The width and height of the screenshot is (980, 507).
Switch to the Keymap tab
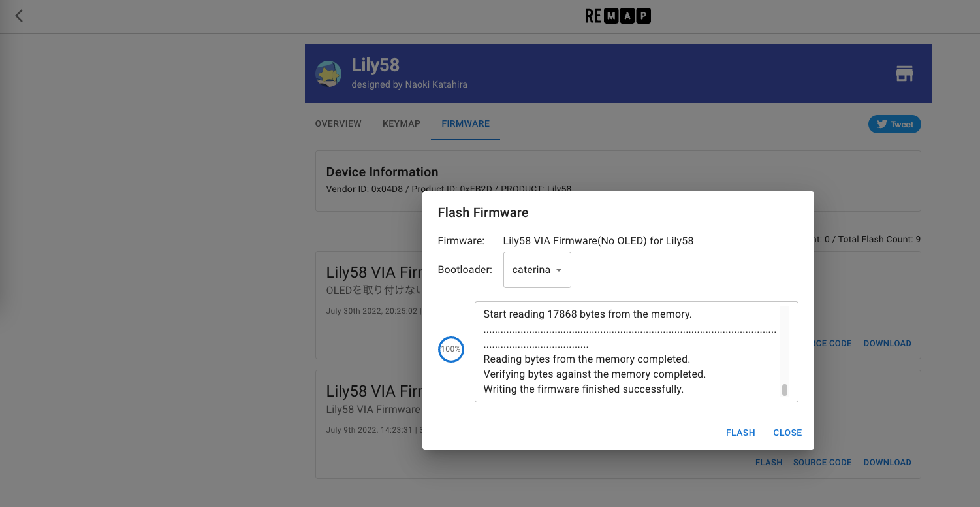pos(402,123)
